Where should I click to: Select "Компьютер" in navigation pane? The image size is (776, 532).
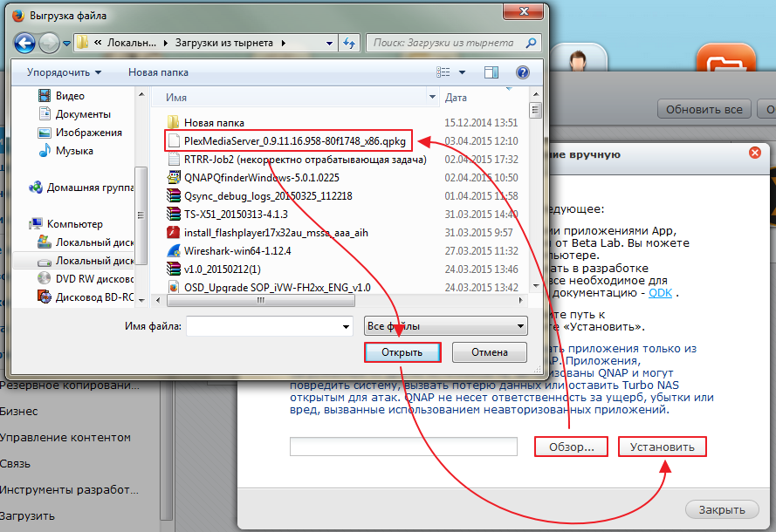coord(65,223)
